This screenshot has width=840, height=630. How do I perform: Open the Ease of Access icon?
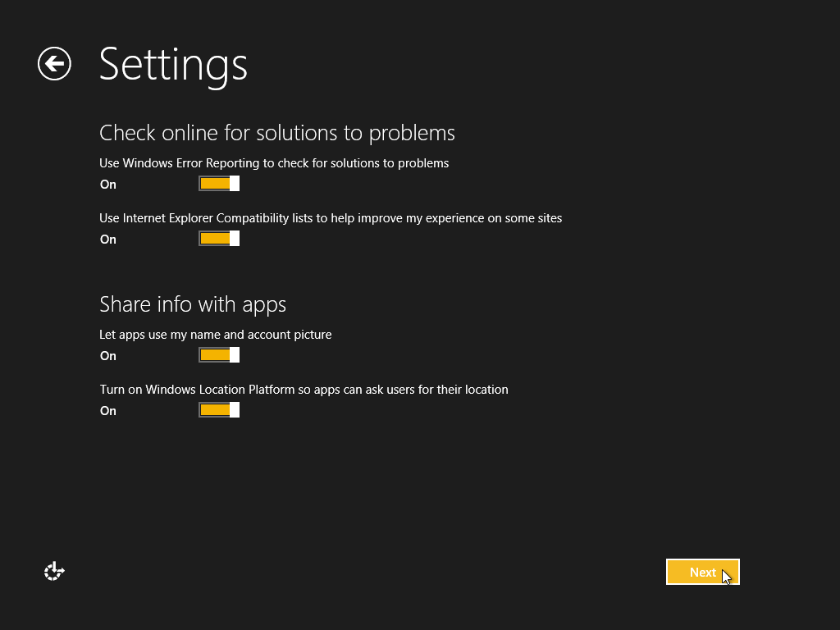[x=54, y=572]
